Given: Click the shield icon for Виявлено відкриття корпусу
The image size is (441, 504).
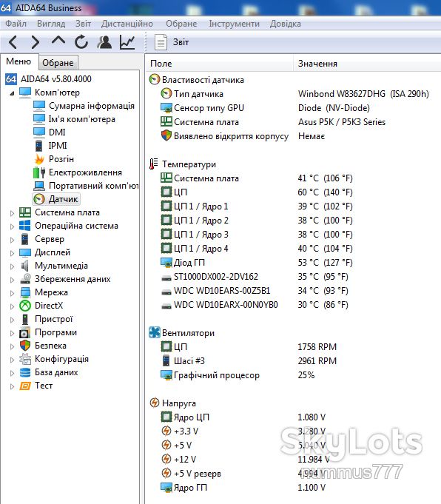Looking at the screenshot, I should (166, 135).
